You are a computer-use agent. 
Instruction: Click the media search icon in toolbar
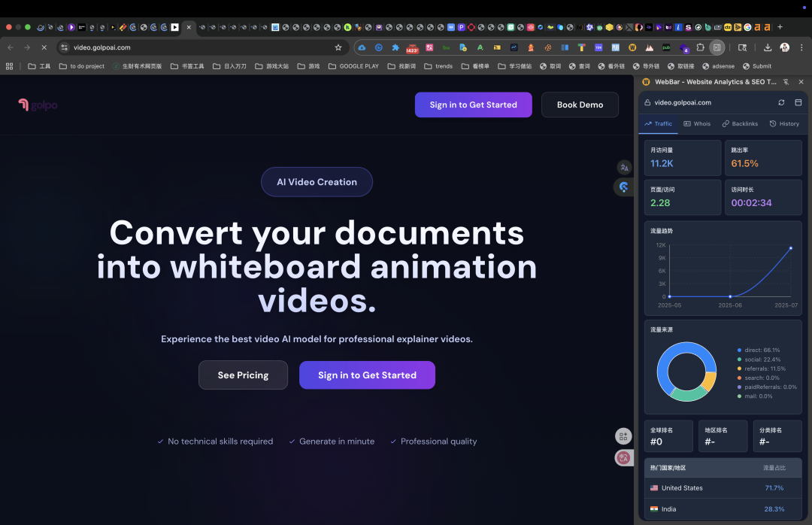point(742,47)
